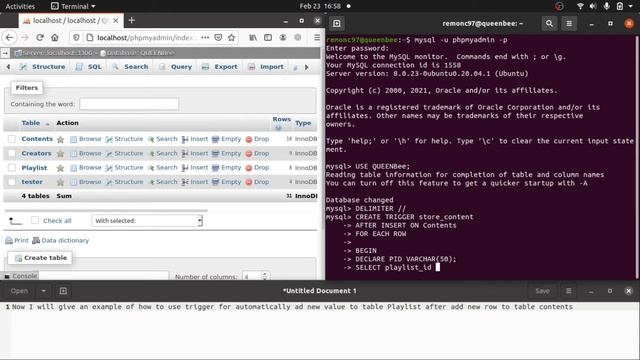Image resolution: width=640 pixels, height=360 pixels.
Task: Open terminal search icon
Action: (x=549, y=24)
